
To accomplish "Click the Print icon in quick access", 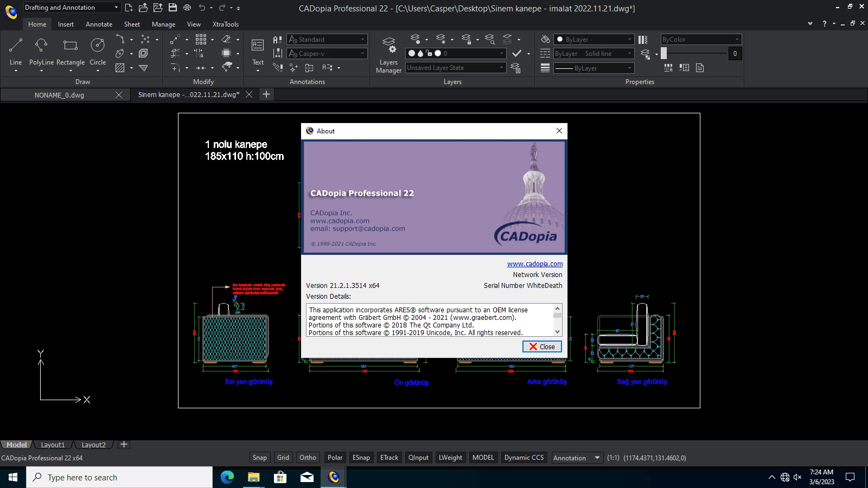I will 187,8.
